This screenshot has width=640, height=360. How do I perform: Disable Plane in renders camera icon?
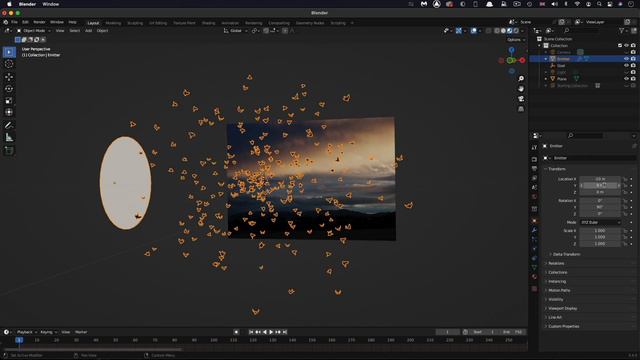[x=633, y=79]
